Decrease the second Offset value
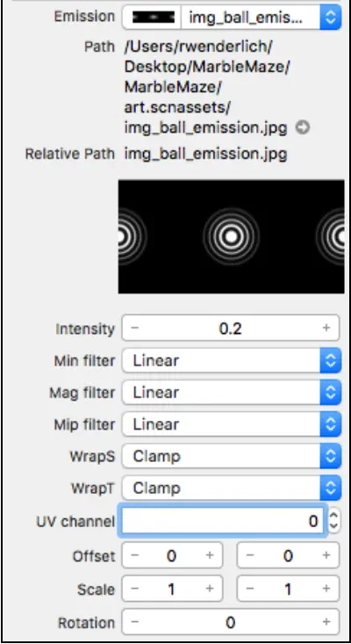The width and height of the screenshot is (351, 644). (x=250, y=555)
